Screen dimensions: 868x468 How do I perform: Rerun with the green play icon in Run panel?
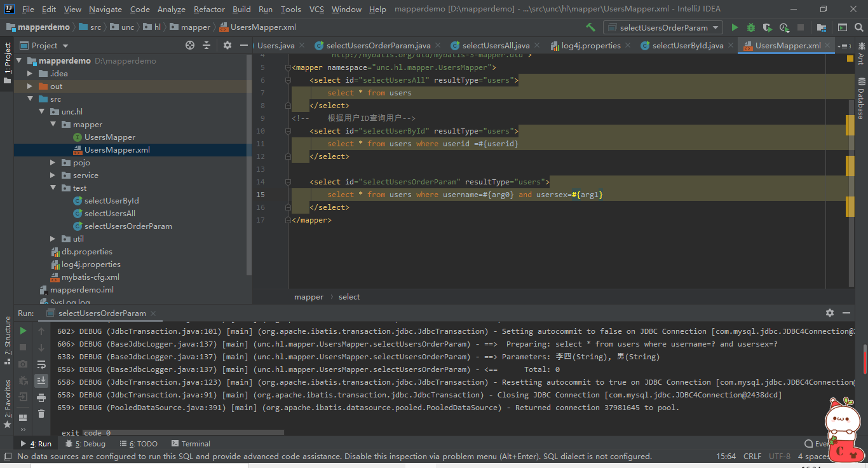click(23, 331)
